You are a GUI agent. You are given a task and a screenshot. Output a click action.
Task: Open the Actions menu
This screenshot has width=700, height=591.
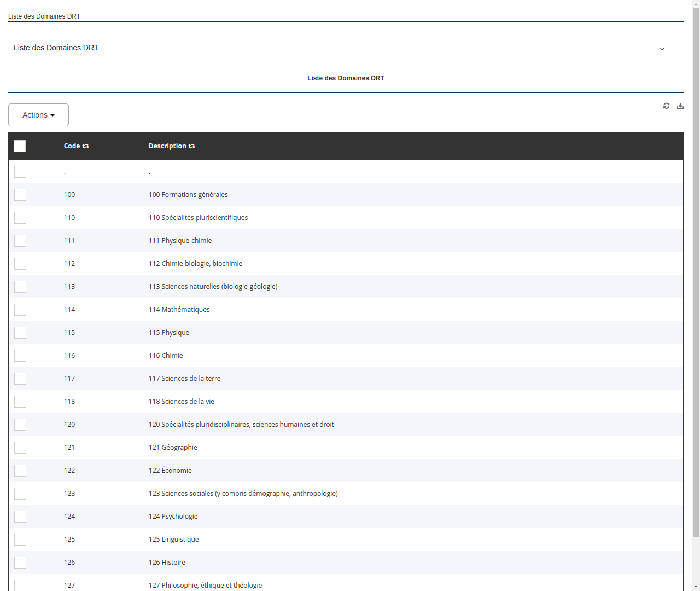click(34, 115)
